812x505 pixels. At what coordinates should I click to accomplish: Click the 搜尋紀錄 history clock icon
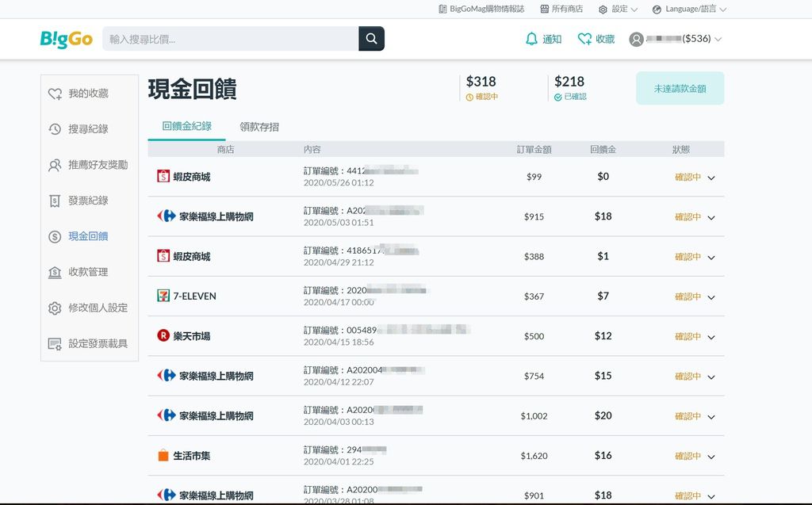point(55,129)
